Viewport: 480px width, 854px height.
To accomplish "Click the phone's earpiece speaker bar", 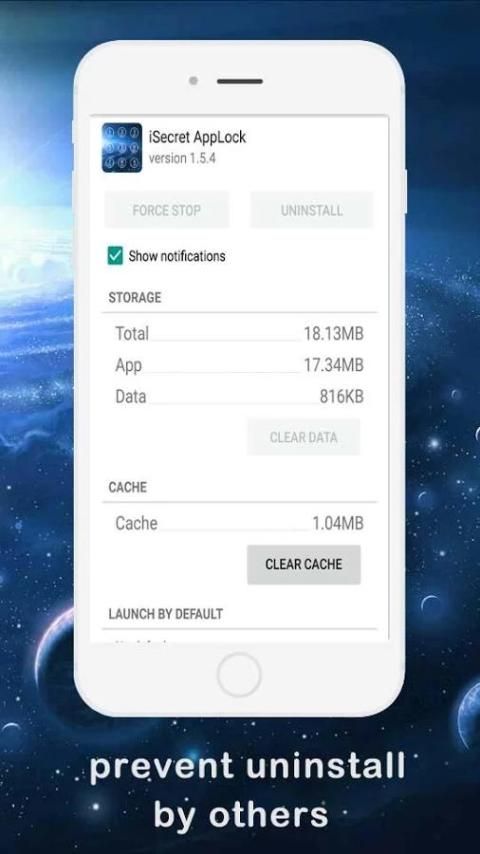I will (240, 81).
